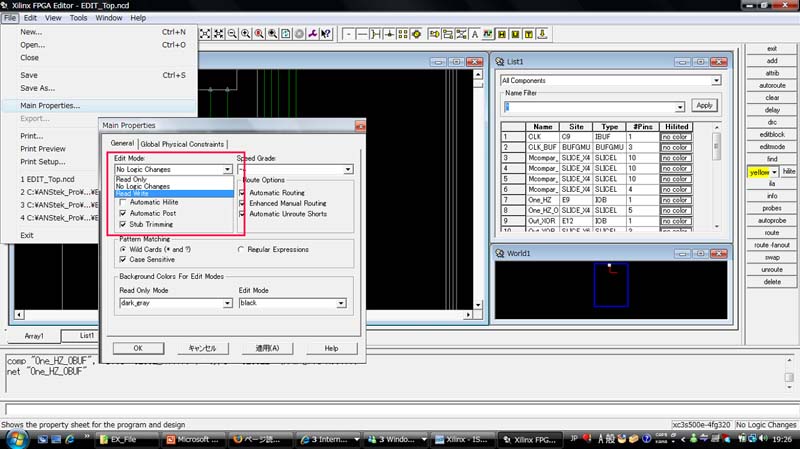The height and width of the screenshot is (449, 800).
Task: Click the List1 table vertical scrollbar
Action: coord(716,177)
